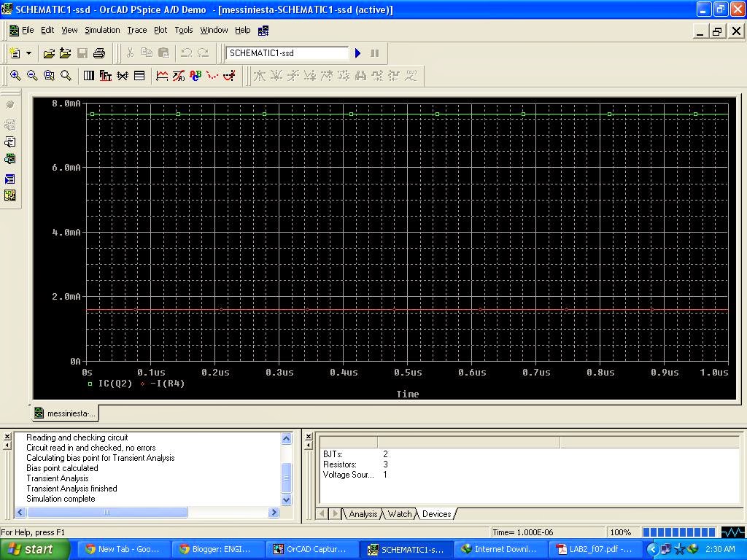Open the Edit menu

47,30
